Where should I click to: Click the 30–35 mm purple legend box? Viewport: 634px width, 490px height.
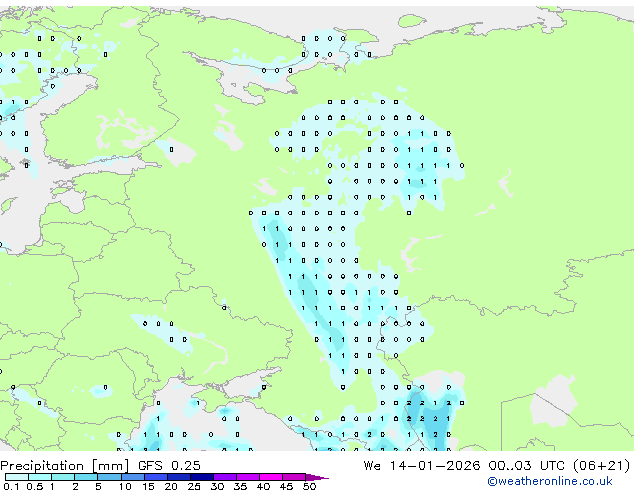pyautogui.click(x=225, y=477)
